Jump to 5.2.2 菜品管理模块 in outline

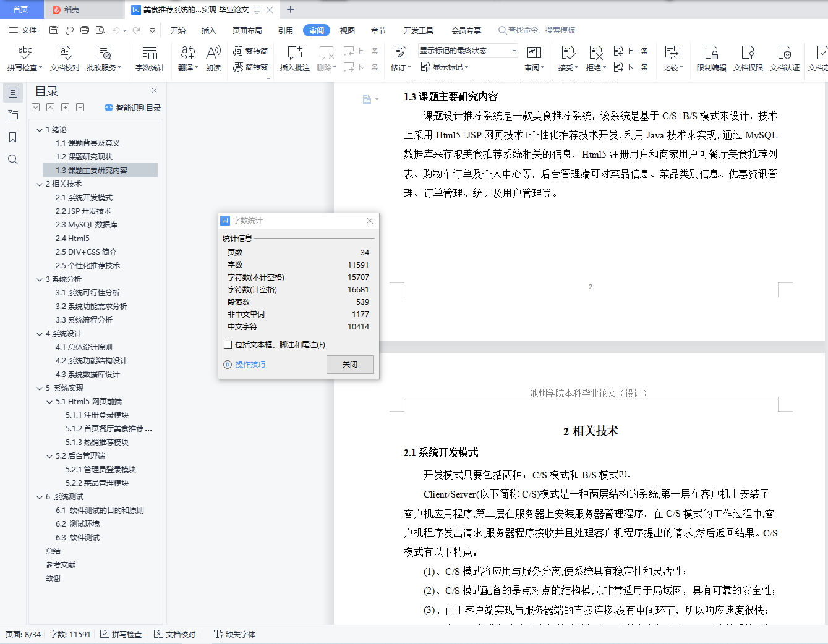[x=97, y=483]
